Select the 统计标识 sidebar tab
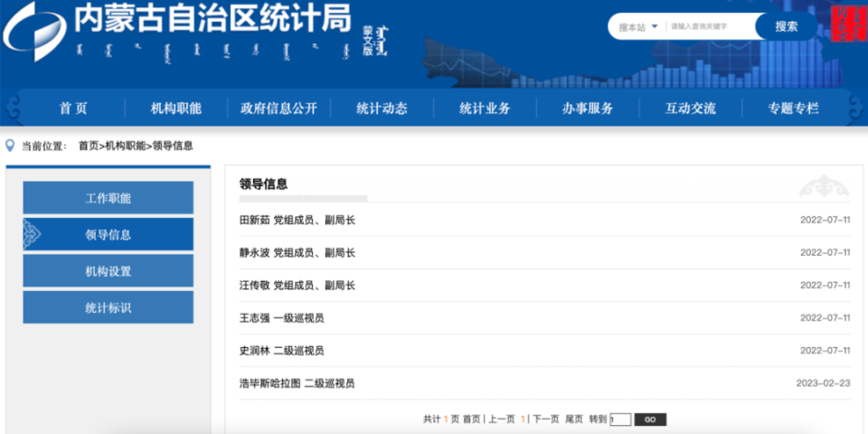This screenshot has height=434, width=868. (x=108, y=307)
